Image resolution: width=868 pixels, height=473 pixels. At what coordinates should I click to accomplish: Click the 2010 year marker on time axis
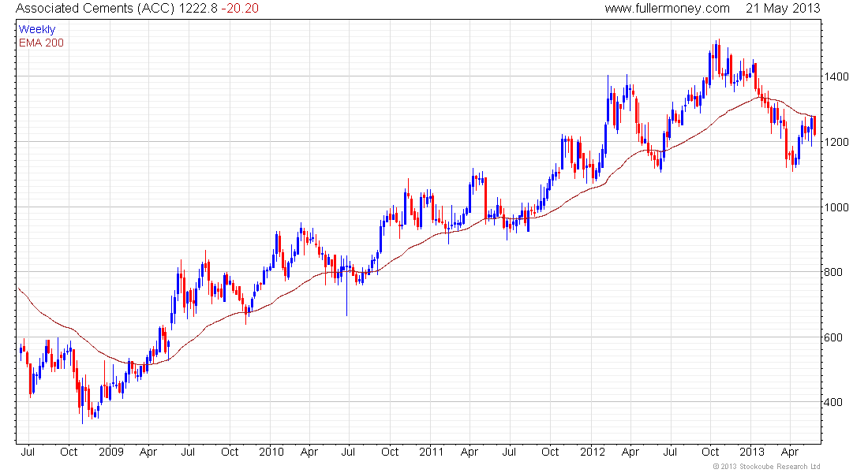pyautogui.click(x=271, y=452)
